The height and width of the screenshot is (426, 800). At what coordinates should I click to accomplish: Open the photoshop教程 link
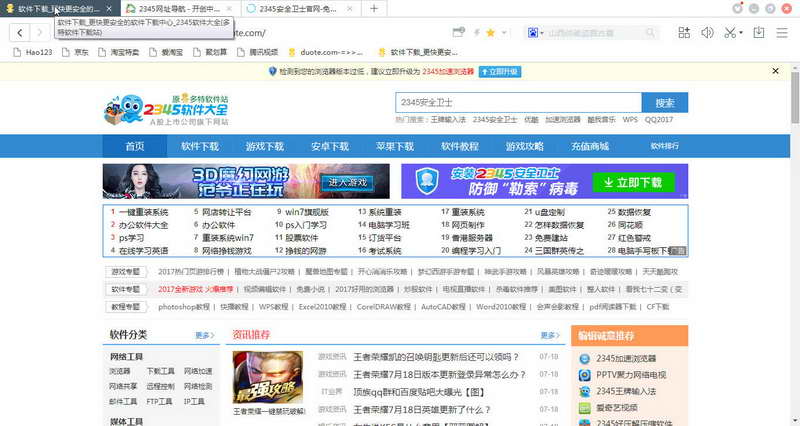[x=184, y=307]
